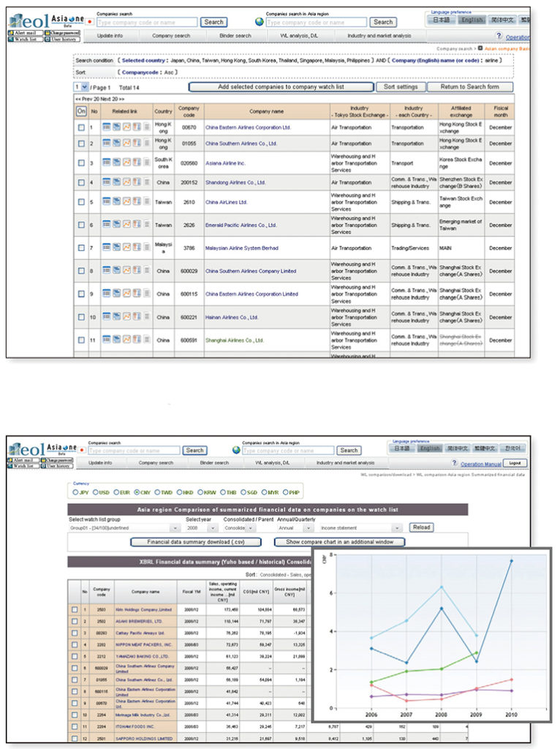Viewport: 560px width, 749px height.
Task: Click the globe icon in the lower screenshot's Asia region search
Action: 236,450
